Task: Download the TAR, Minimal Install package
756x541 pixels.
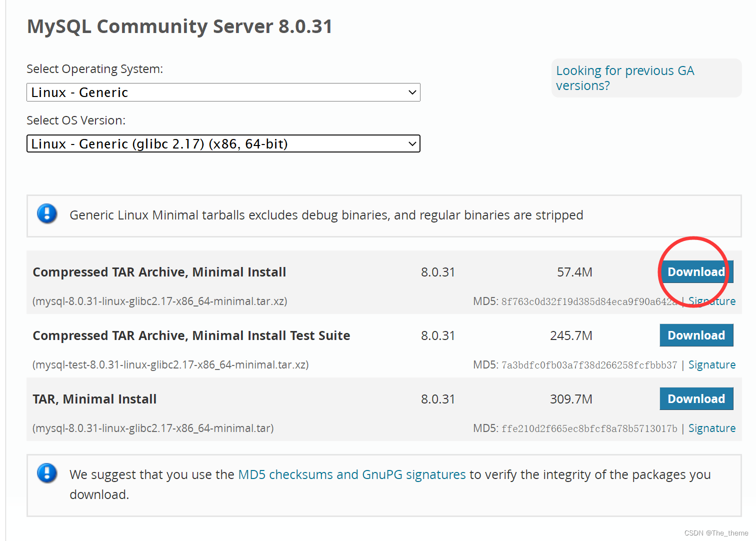Action: click(696, 399)
